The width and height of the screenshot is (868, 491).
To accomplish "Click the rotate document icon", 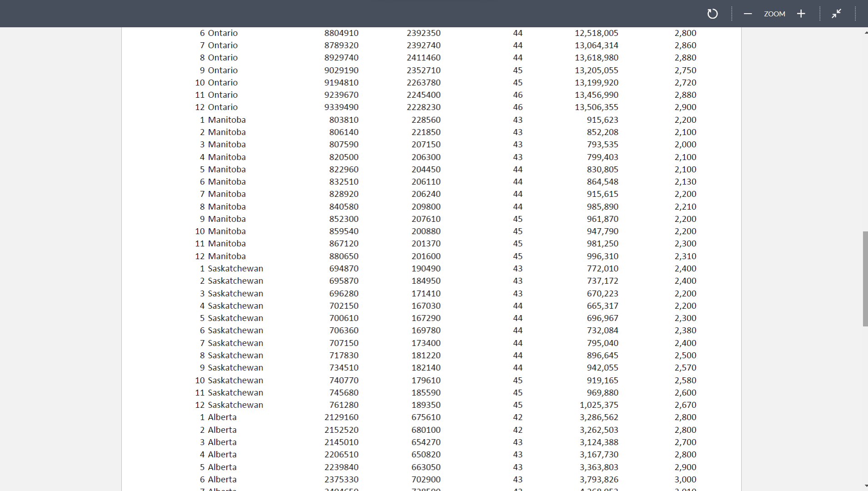I will pos(712,14).
